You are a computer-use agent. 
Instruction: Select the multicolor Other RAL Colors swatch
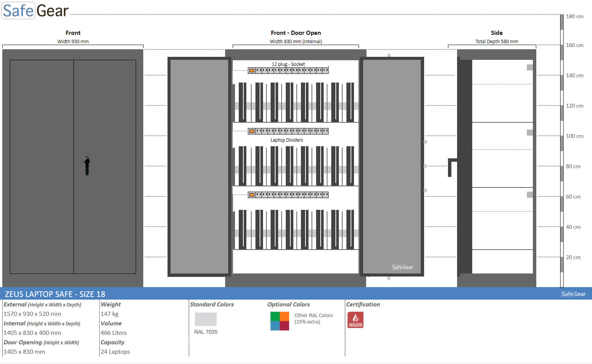280,321
